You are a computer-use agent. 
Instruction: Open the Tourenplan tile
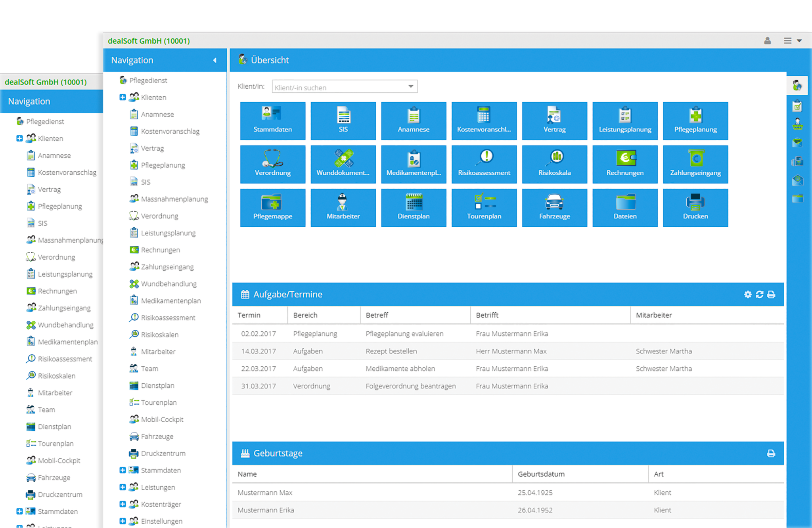(x=484, y=207)
